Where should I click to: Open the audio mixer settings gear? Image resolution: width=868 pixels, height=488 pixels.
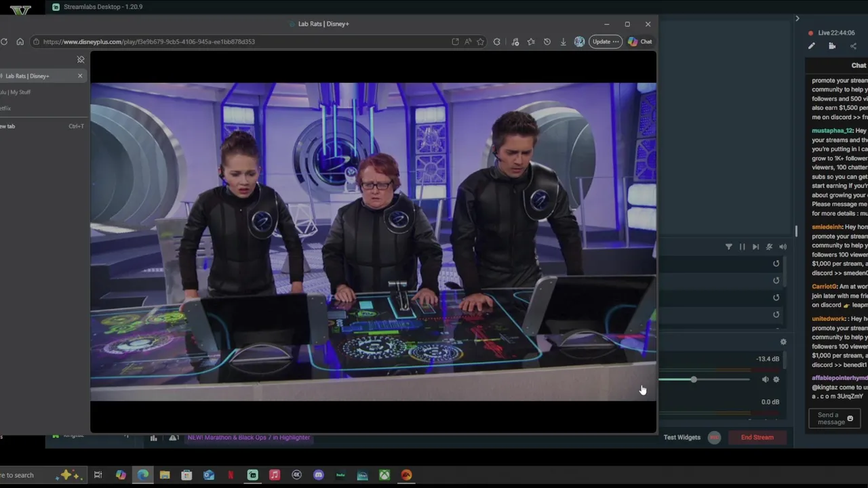click(x=783, y=342)
